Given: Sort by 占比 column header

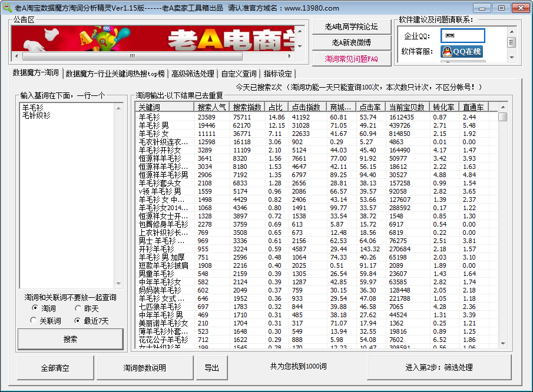Looking at the screenshot, I should [x=276, y=107].
